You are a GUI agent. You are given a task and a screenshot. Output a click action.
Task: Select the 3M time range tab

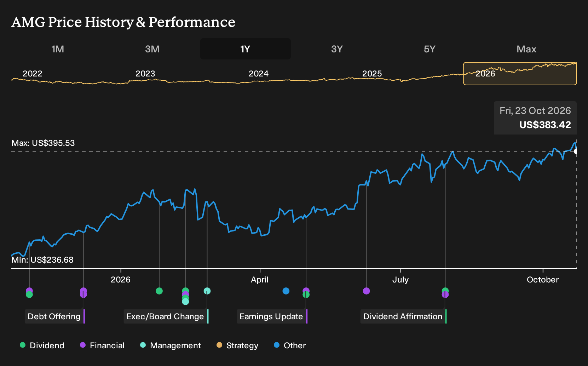tap(152, 49)
